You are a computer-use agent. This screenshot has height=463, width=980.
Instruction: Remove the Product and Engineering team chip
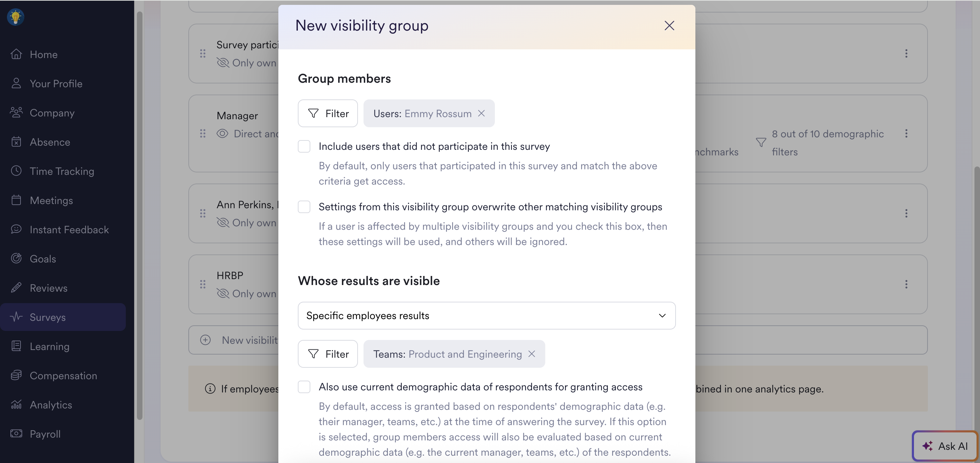(x=531, y=354)
